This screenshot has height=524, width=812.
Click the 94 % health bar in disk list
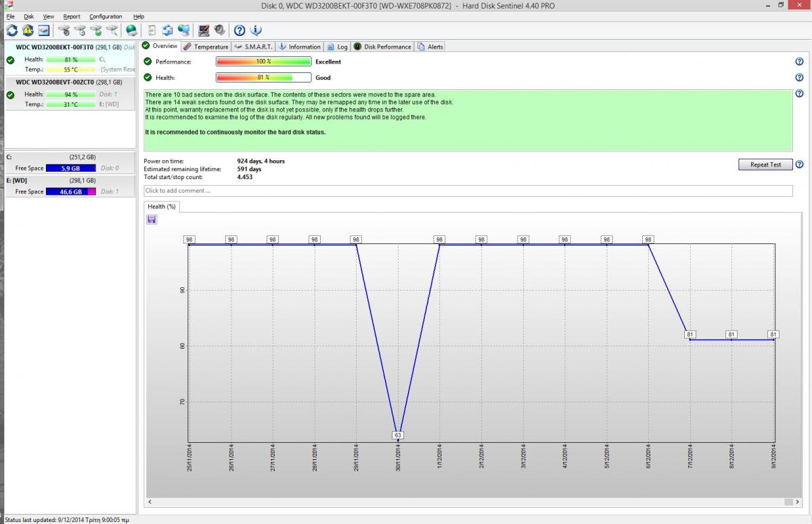coord(70,95)
